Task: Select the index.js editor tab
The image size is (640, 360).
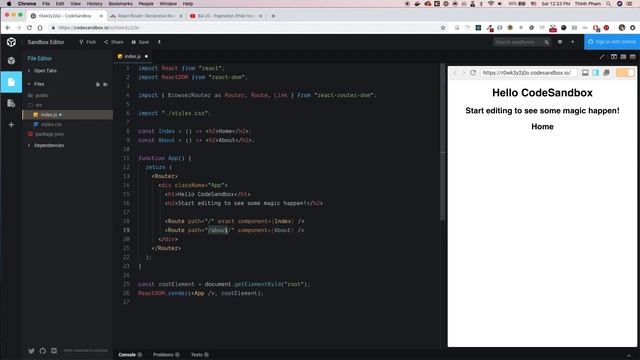Action: pos(132,56)
